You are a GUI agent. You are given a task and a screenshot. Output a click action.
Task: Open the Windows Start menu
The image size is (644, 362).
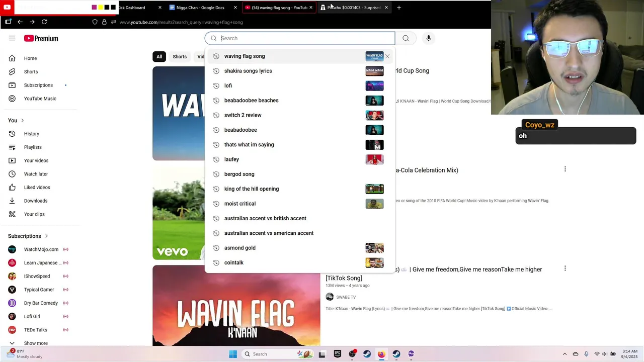[x=233, y=354]
